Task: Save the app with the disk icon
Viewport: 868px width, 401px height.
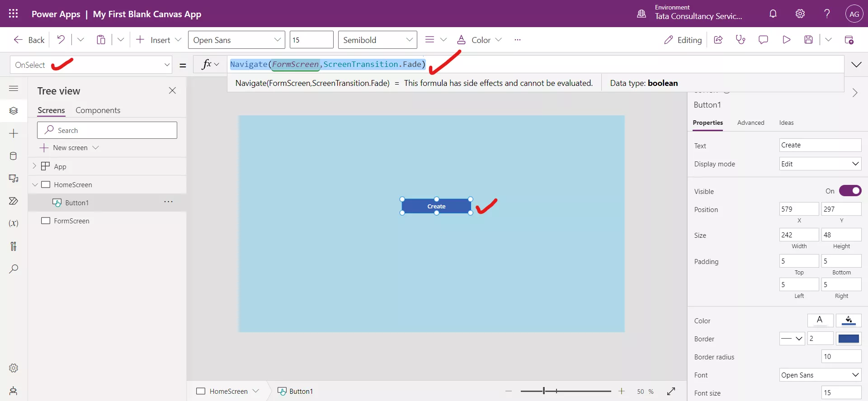Action: 809,40
